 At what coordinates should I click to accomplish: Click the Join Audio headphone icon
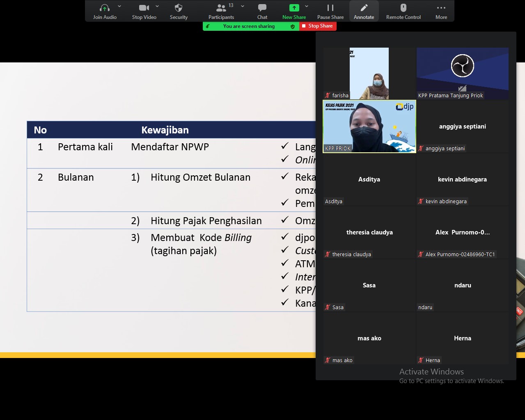tap(105, 8)
